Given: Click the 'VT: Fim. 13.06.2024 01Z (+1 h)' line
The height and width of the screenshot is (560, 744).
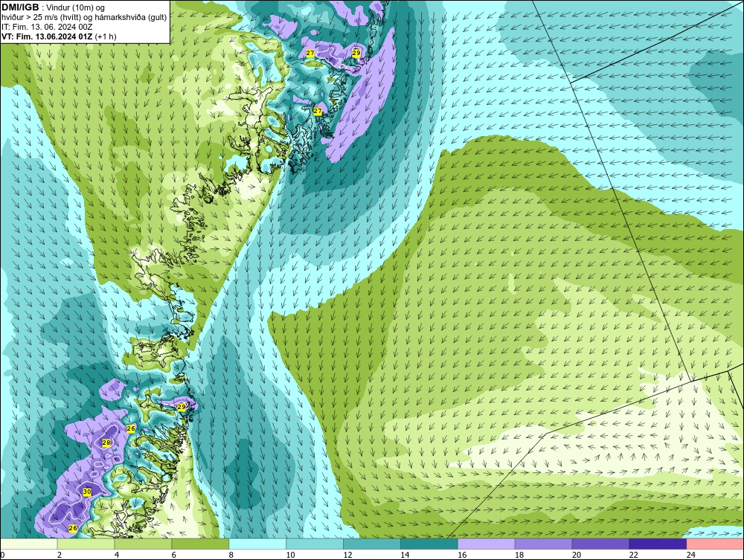Looking at the screenshot, I should (x=59, y=36).
